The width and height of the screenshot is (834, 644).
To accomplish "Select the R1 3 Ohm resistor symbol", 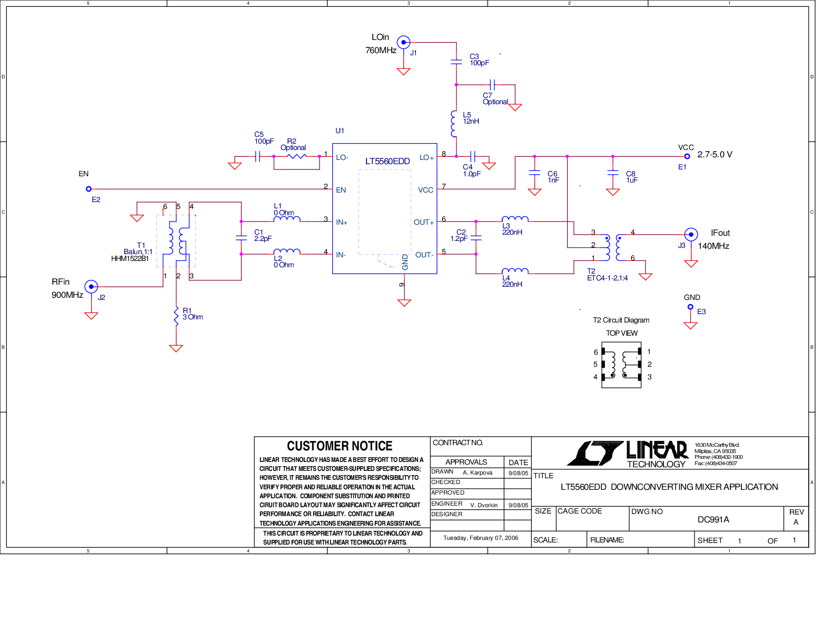I will pos(176,316).
